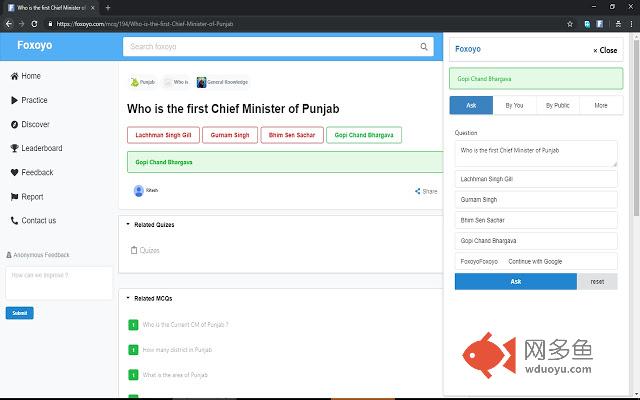Choose answer Lachhman Singh Gill

click(x=163, y=135)
